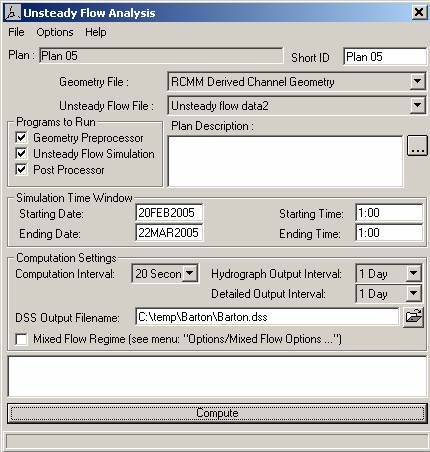The image size is (430, 452).
Task: Select the Short ID text field
Action: [x=385, y=56]
